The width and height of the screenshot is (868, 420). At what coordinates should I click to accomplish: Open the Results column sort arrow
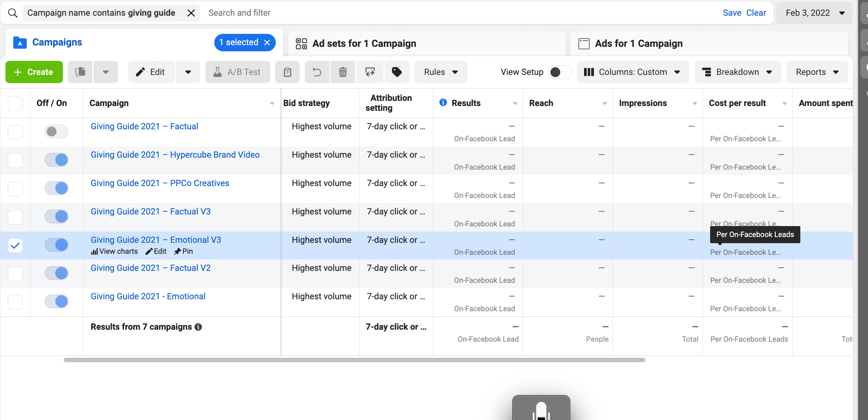(x=515, y=103)
